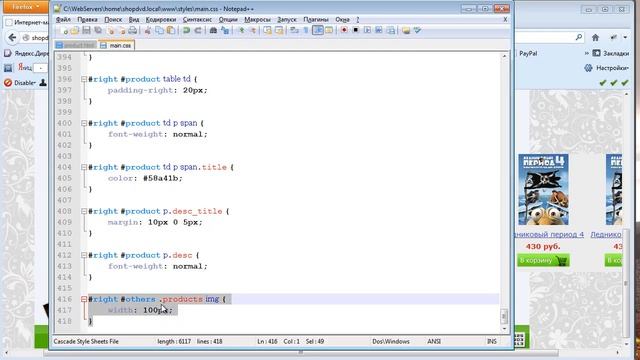Open Настройки dropdown in Firefox toolbar
Image resolution: width=640 pixels, height=360 pixels.
607,68
